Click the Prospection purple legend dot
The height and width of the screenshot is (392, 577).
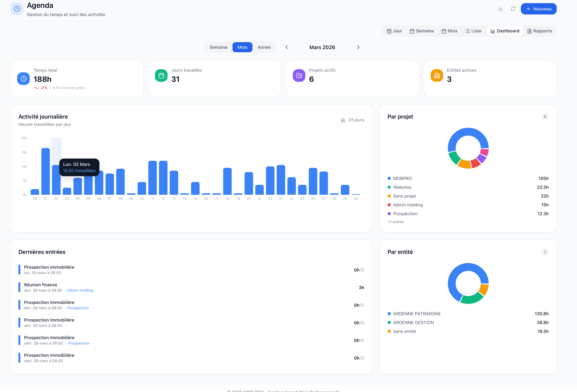pyautogui.click(x=389, y=214)
